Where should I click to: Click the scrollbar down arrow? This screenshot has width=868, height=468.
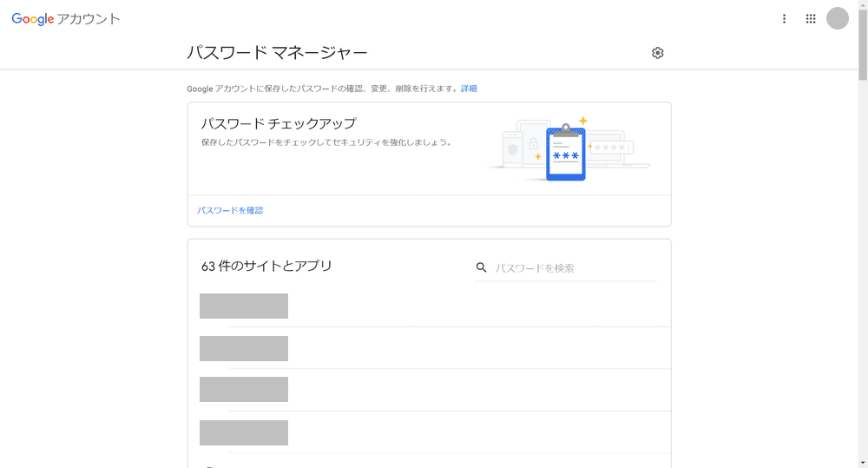pyautogui.click(x=863, y=463)
